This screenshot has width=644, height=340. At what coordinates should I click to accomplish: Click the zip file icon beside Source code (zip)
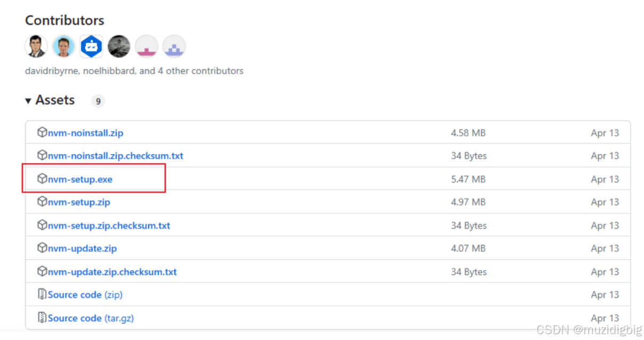tap(42, 295)
